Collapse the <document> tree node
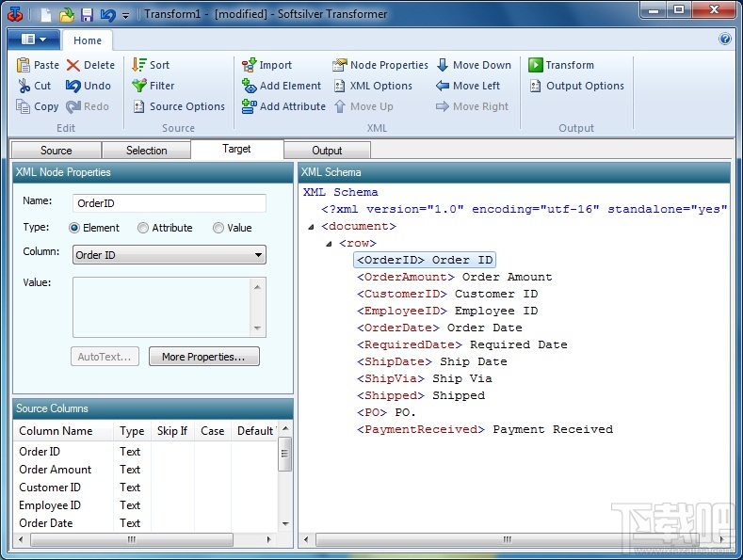 pos(311,227)
